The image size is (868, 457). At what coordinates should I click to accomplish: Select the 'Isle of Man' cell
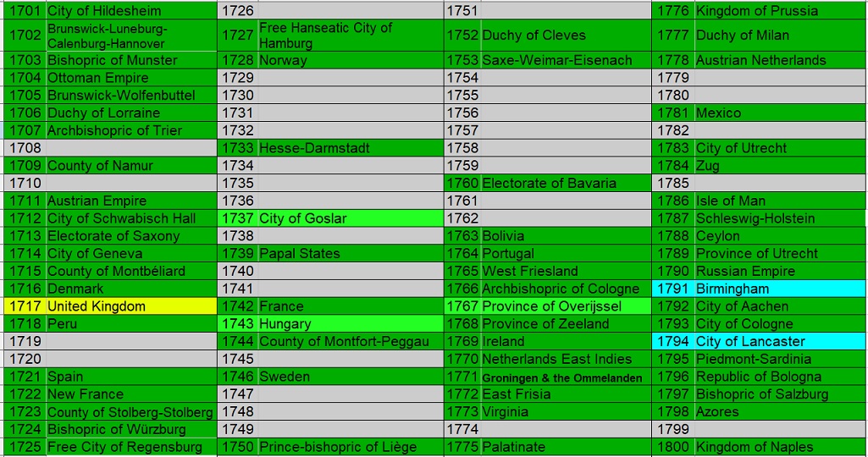point(781,201)
